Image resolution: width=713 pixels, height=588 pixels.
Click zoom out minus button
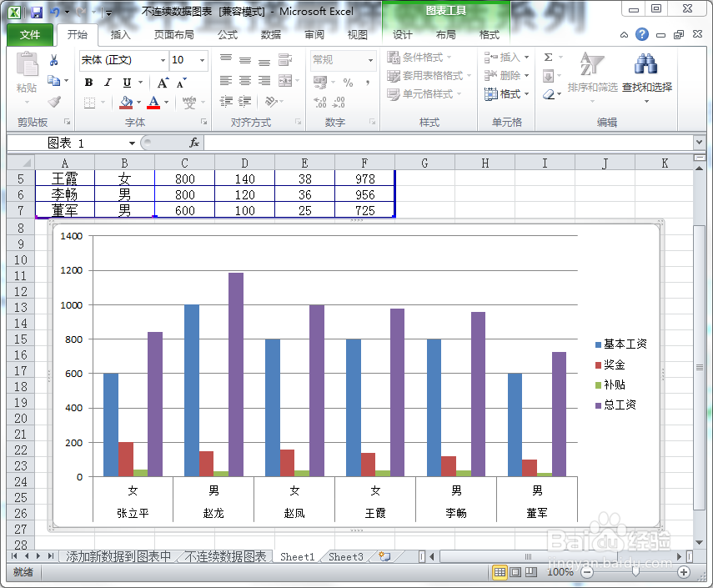588,572
